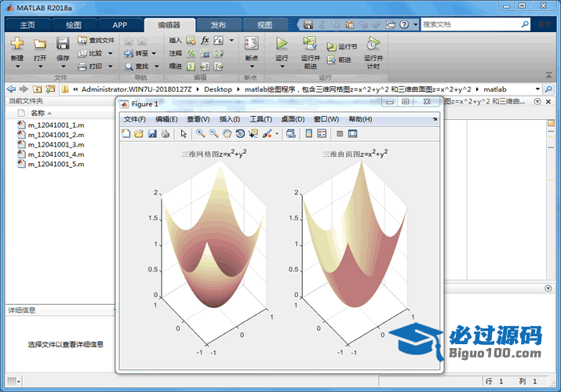Click the help question mark icon
This screenshot has width=561, height=392.
click(404, 24)
